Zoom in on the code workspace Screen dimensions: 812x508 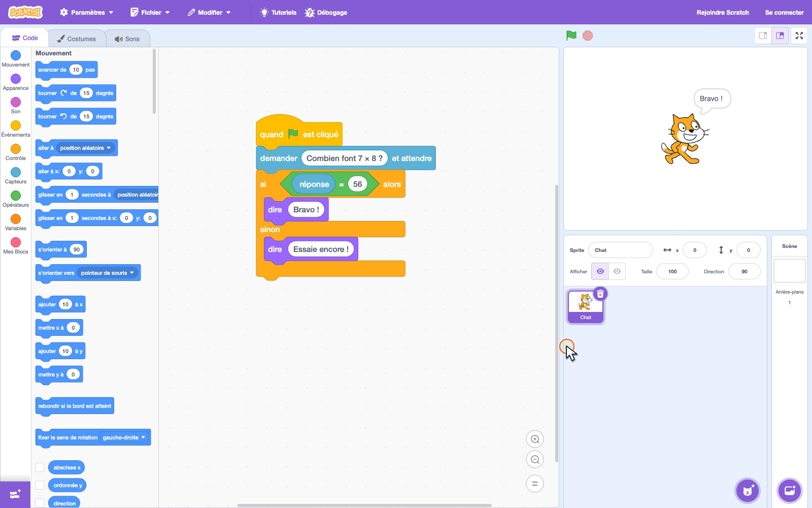click(535, 439)
